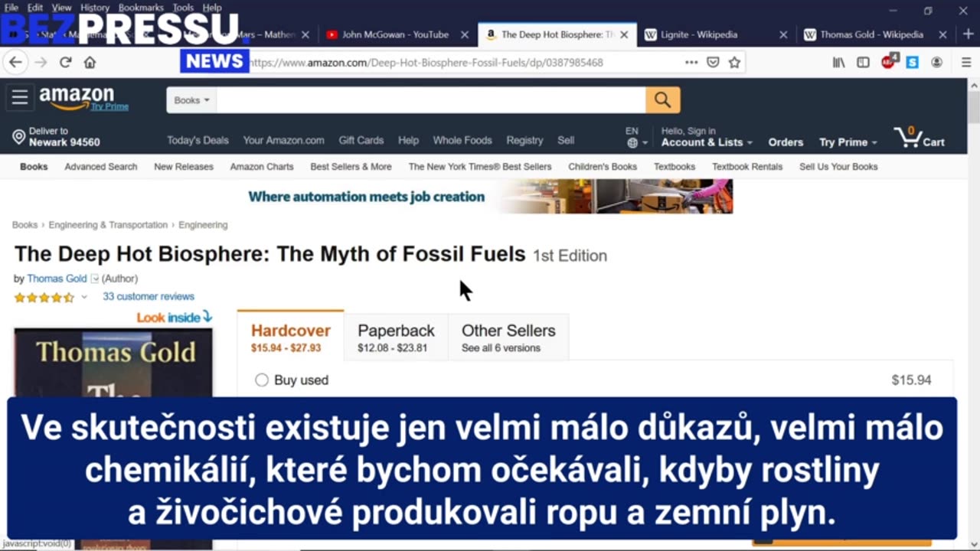Open Advanced Search in Books nav
The width and height of the screenshot is (980, 551).
pyautogui.click(x=101, y=167)
